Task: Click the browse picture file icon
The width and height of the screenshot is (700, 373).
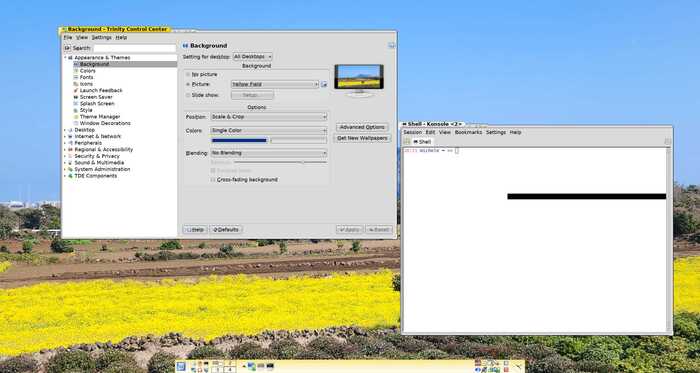Action: pyautogui.click(x=324, y=84)
